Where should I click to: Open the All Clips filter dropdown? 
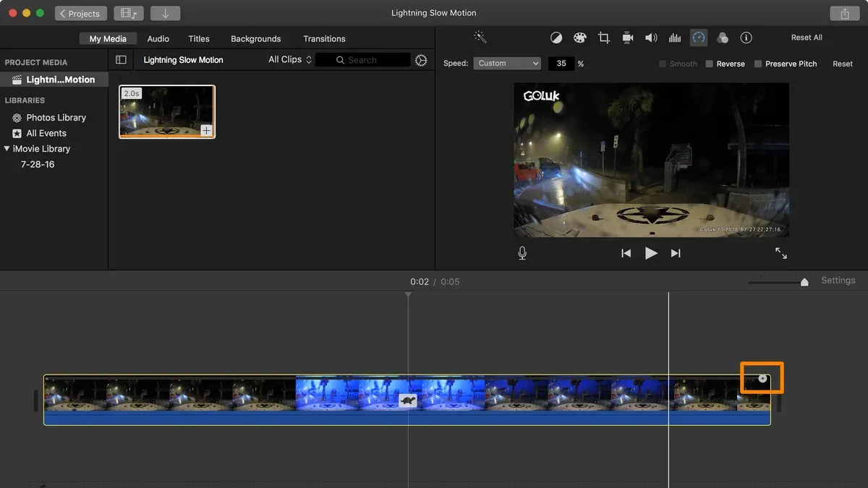tap(290, 59)
